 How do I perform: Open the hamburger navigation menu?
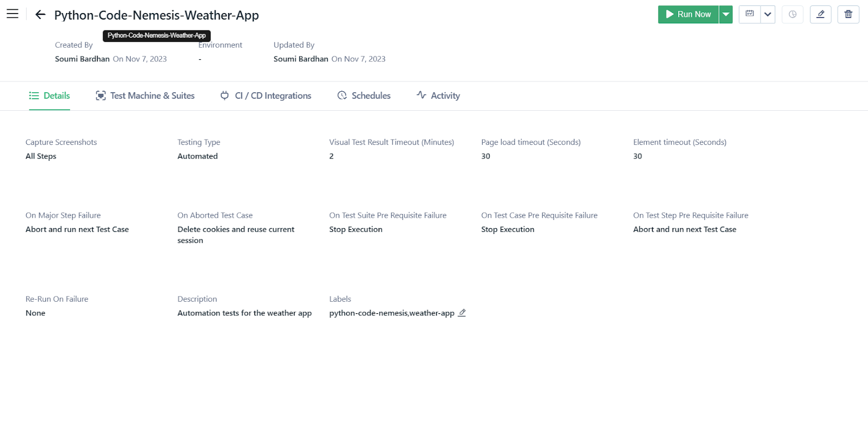pos(12,14)
